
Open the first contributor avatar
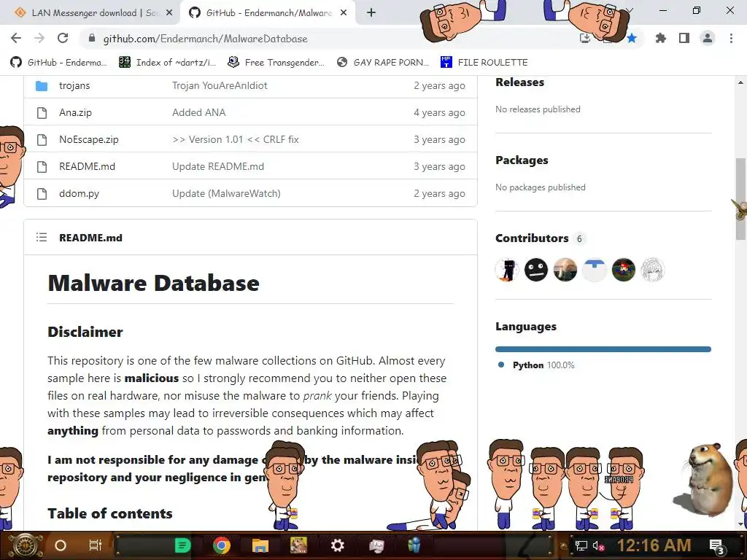pyautogui.click(x=507, y=270)
